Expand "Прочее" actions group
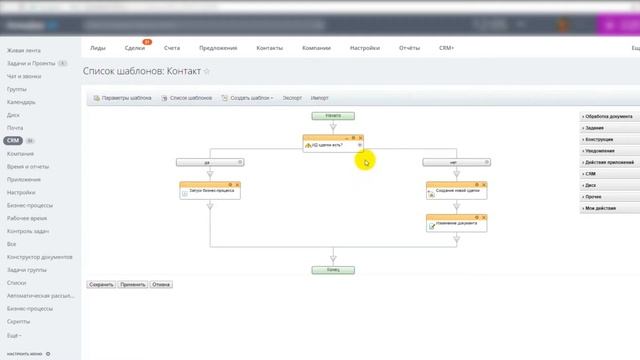The width and height of the screenshot is (640, 360). (x=610, y=196)
